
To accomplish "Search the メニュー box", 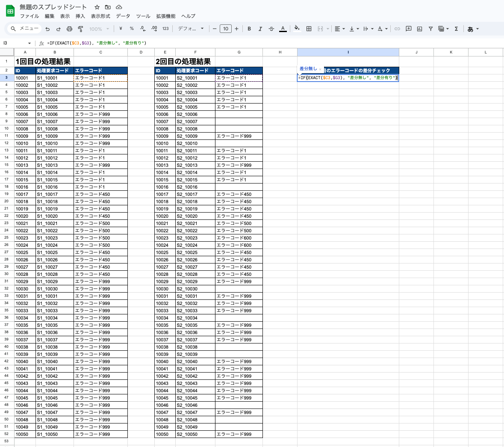I will pyautogui.click(x=24, y=29).
